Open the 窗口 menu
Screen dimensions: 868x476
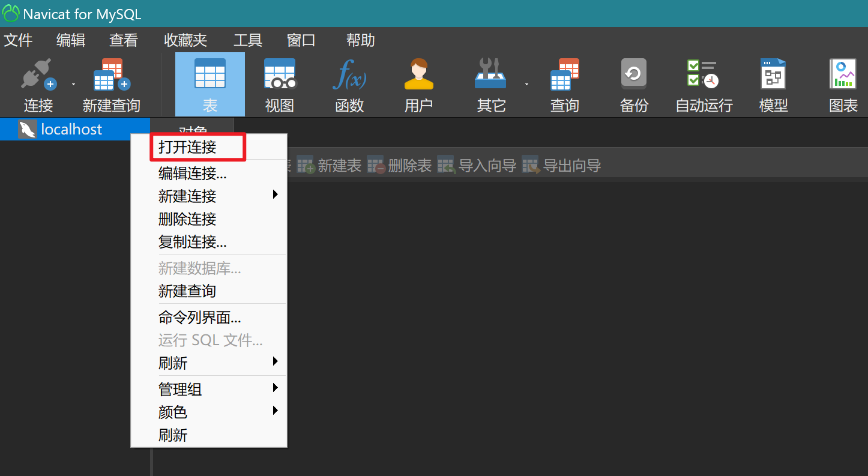301,40
